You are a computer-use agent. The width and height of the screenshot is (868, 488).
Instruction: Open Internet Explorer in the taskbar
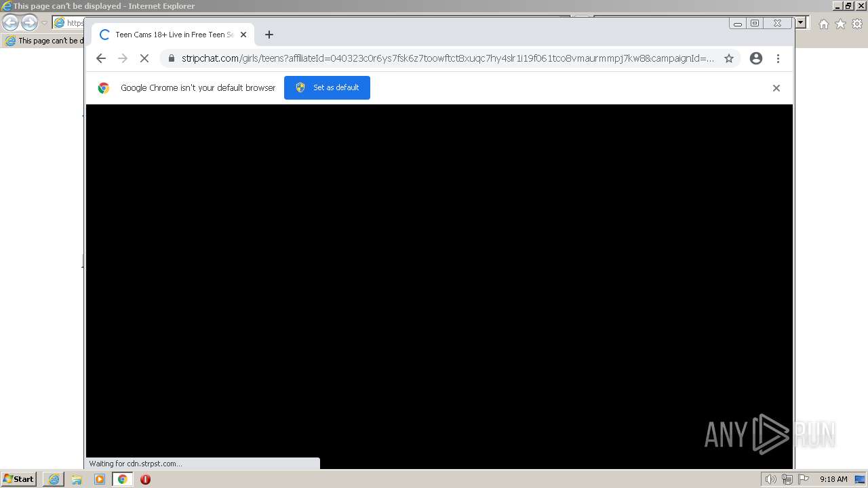(54, 479)
